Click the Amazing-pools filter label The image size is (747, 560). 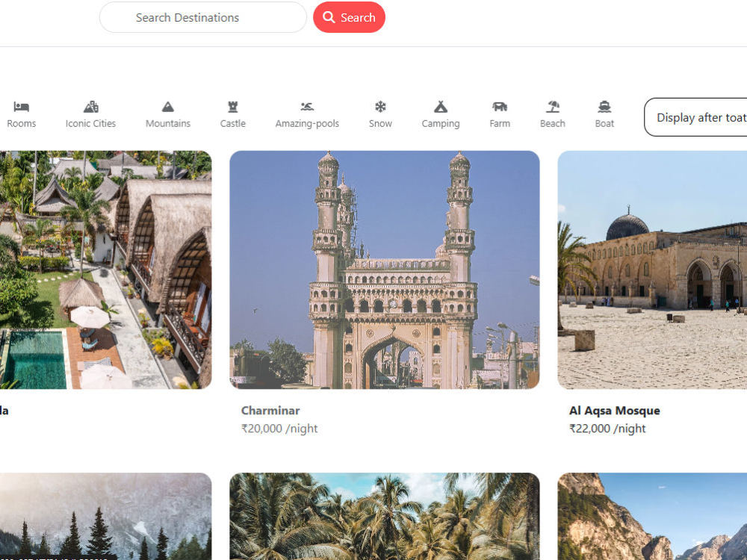(x=307, y=124)
